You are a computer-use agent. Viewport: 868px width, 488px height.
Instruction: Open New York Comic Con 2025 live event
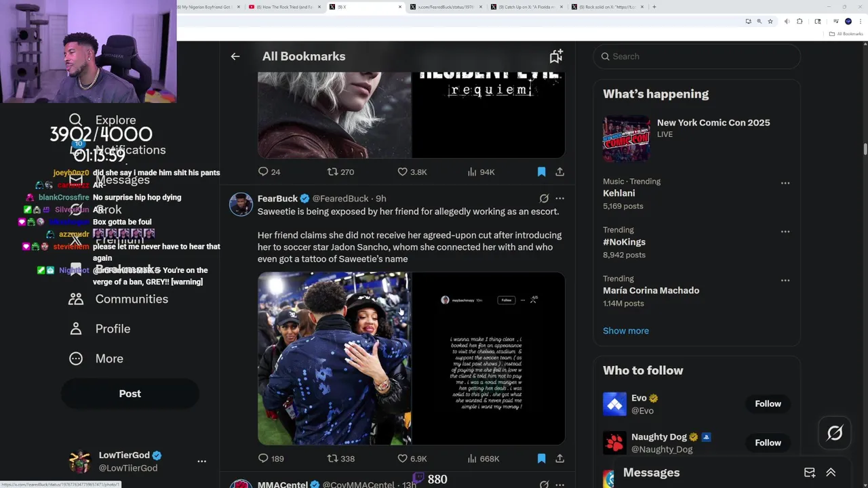(713, 123)
